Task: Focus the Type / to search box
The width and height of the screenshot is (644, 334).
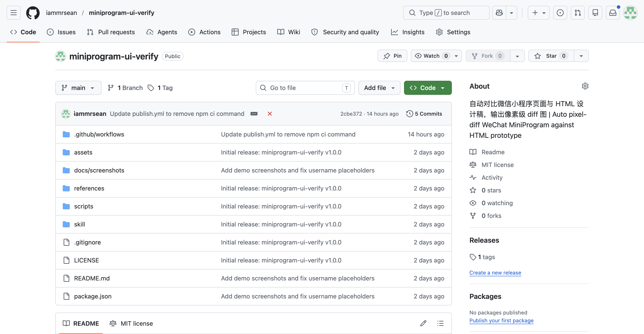Action: (446, 13)
